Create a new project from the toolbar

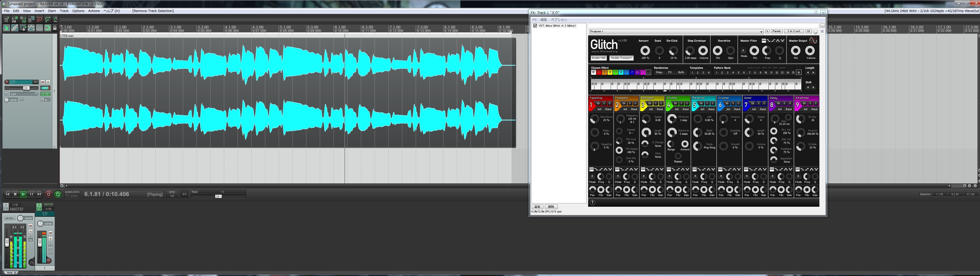click(7, 19)
